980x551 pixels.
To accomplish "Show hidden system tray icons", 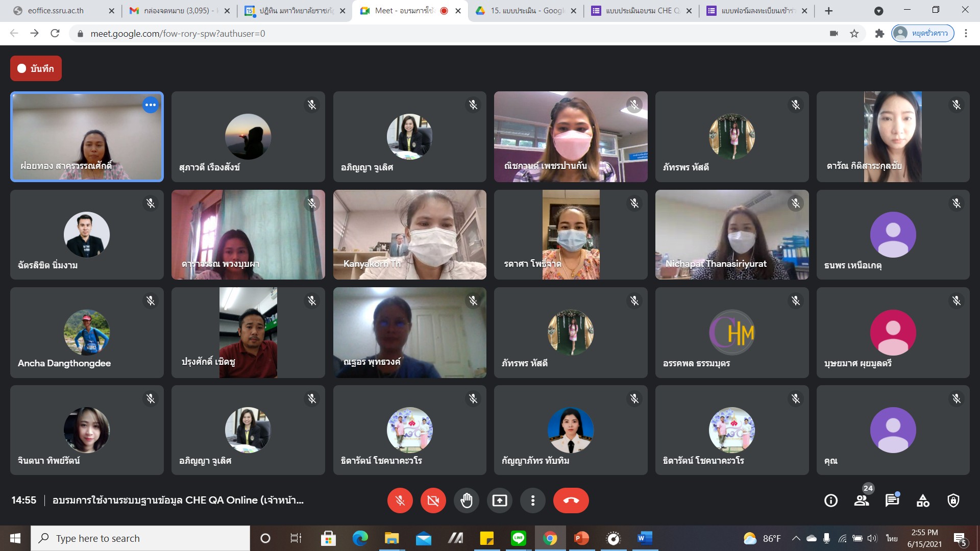I will pos(796,538).
